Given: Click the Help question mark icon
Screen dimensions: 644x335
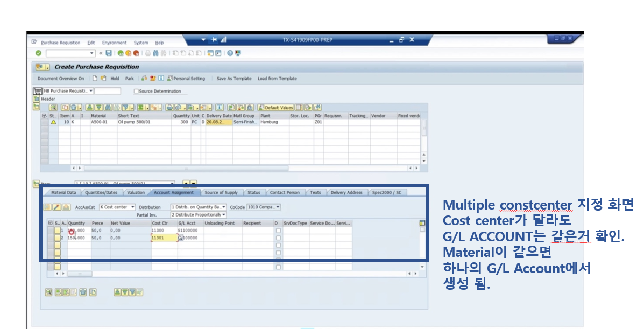Looking at the screenshot, I should click(x=230, y=53).
